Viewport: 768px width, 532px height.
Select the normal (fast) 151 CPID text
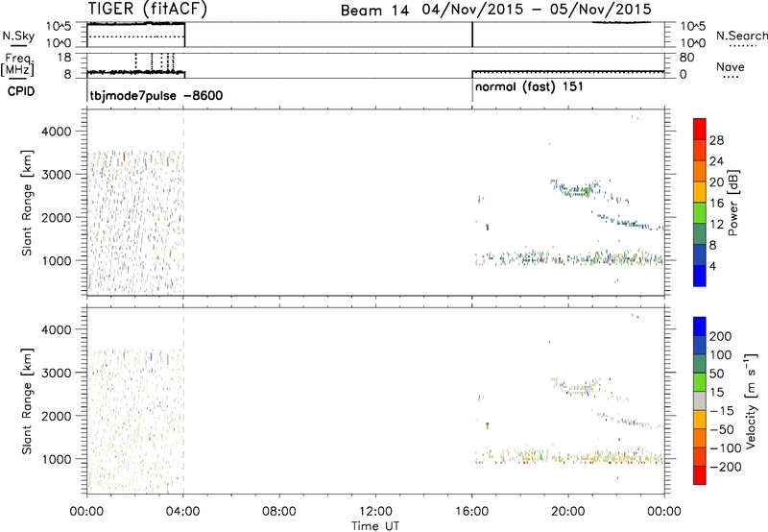coord(530,87)
